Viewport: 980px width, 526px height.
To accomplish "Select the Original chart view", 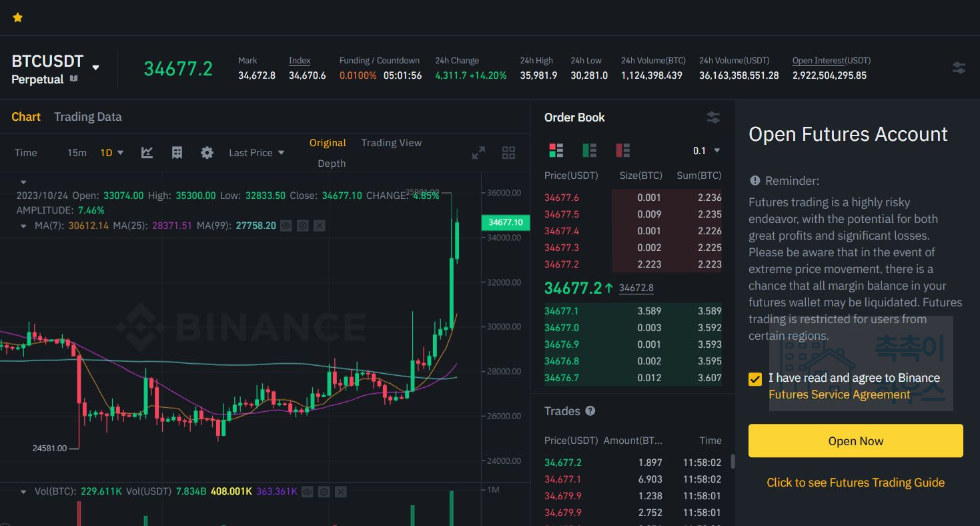I will coord(328,143).
